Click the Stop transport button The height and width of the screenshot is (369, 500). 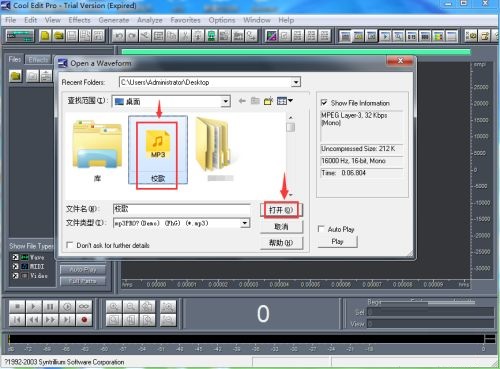[x=17, y=306]
